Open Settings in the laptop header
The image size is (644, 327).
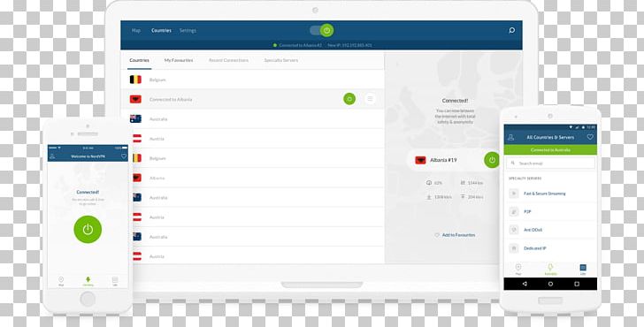(188, 30)
